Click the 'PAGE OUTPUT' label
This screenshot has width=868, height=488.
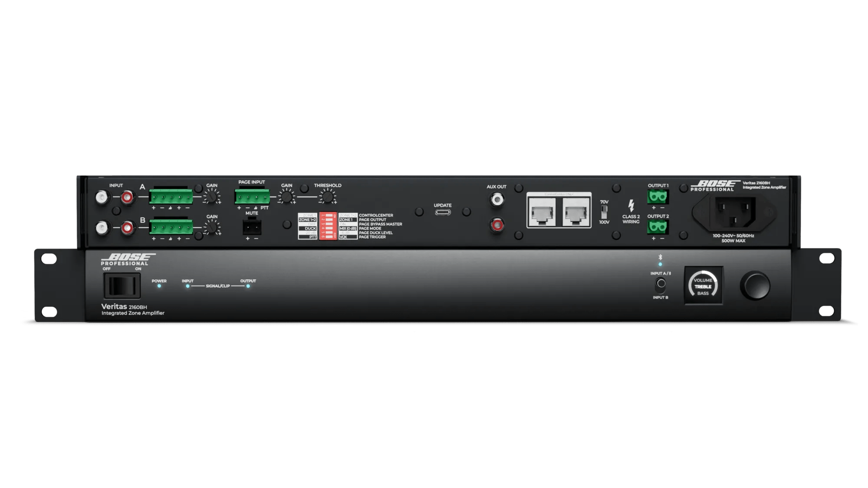pos(372,220)
